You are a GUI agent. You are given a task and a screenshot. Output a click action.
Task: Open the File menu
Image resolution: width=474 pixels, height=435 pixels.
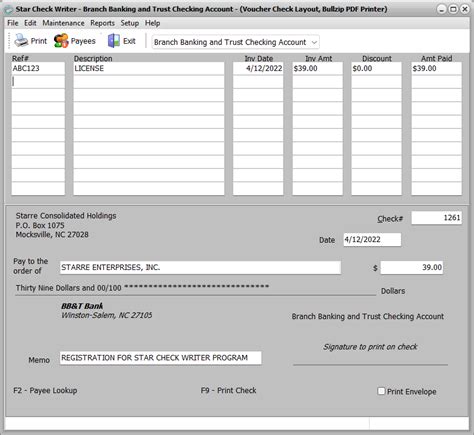[13, 23]
